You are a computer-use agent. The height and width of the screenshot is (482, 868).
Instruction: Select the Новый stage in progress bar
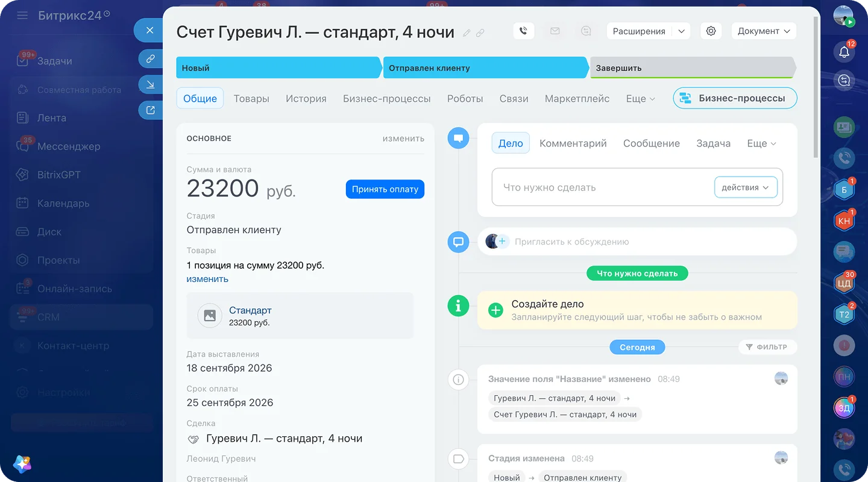click(x=278, y=68)
